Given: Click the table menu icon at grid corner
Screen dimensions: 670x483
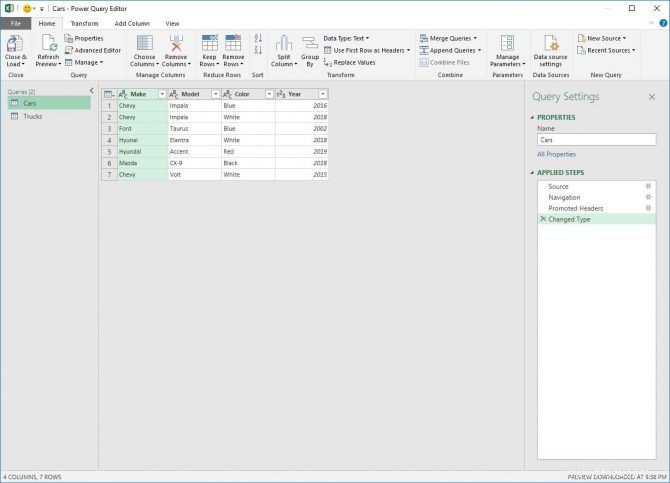Looking at the screenshot, I should click(x=109, y=94).
